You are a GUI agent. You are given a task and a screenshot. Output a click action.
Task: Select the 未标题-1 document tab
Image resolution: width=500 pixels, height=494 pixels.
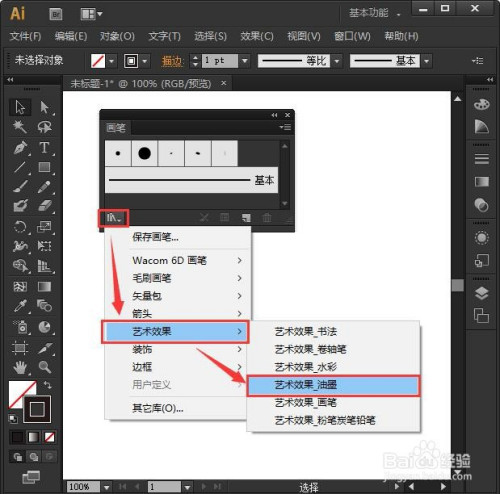[141, 84]
